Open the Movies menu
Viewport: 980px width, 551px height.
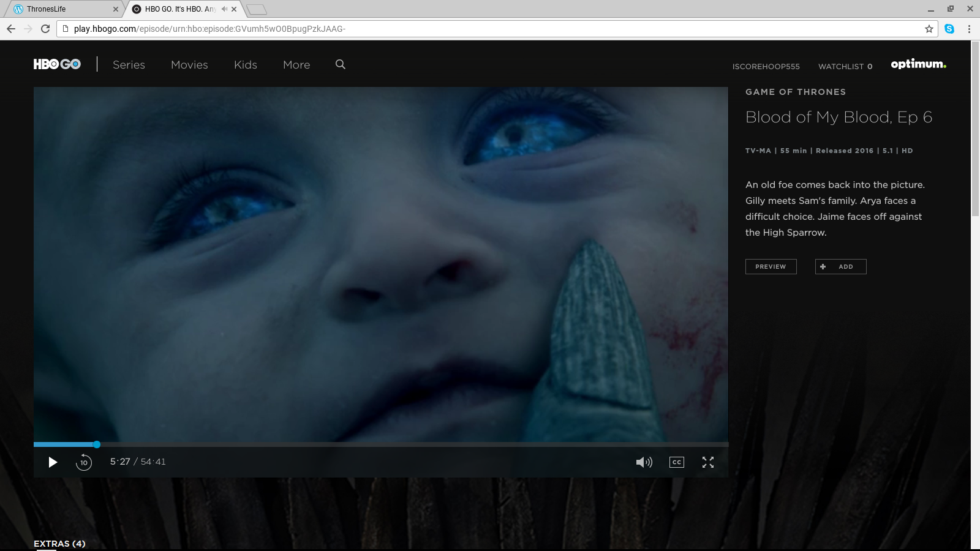tap(189, 65)
